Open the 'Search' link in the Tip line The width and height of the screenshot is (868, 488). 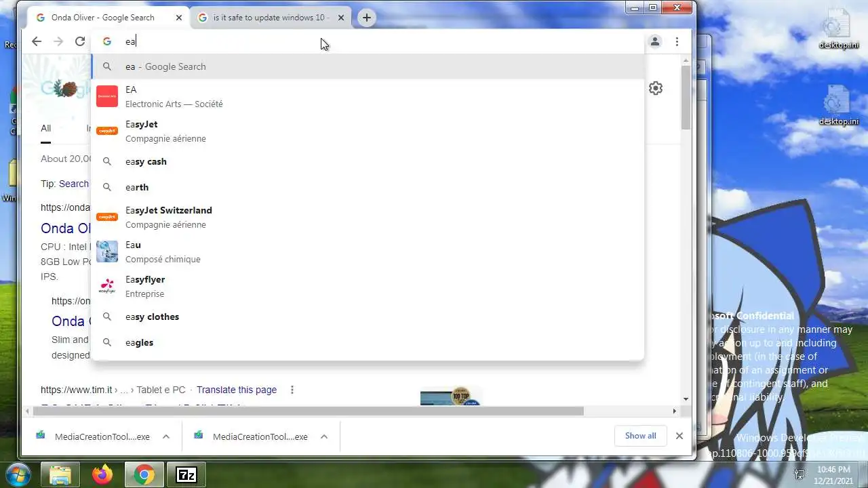point(74,184)
